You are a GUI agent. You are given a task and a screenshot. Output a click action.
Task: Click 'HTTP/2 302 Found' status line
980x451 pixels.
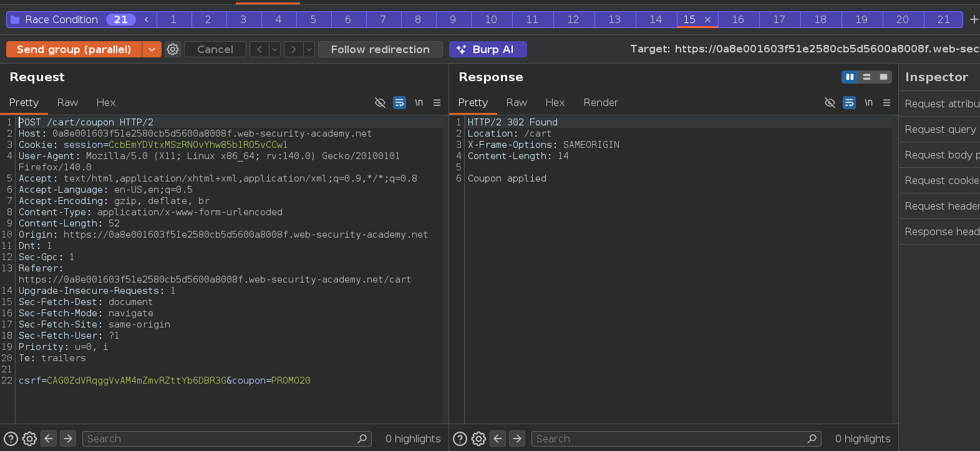513,122
